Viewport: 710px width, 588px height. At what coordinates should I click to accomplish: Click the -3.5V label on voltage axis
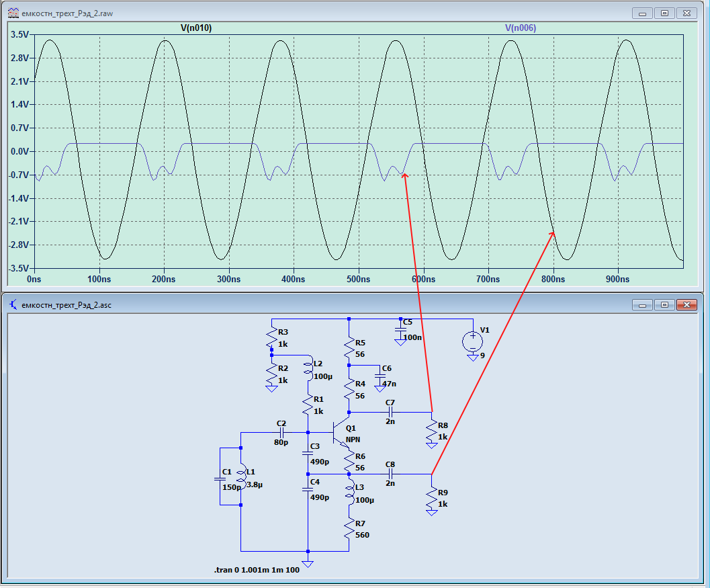pyautogui.click(x=18, y=268)
